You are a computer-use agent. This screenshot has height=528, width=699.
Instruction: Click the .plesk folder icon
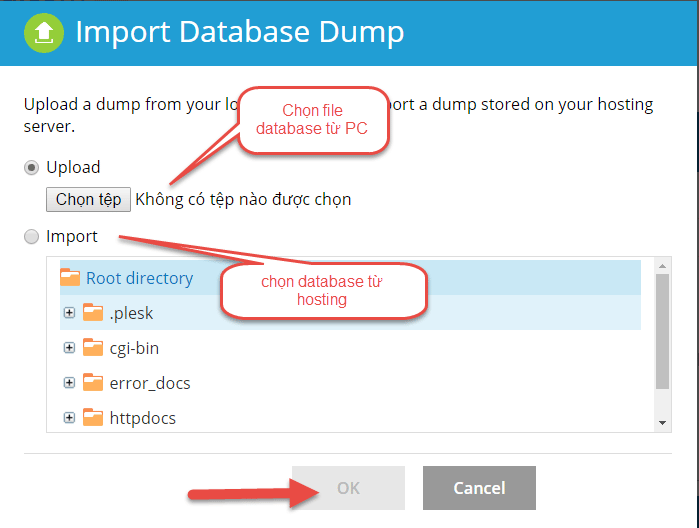click(x=93, y=313)
